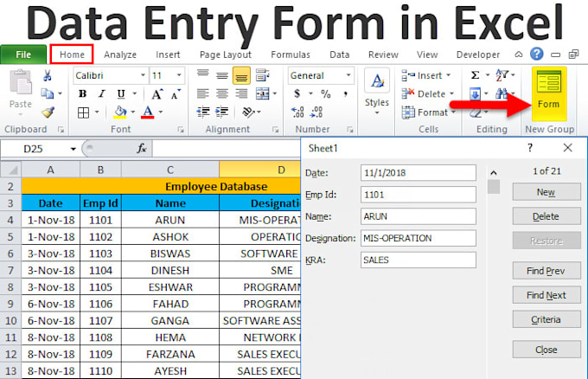
Task: Click the form scrollbar up arrow
Action: coord(494,172)
